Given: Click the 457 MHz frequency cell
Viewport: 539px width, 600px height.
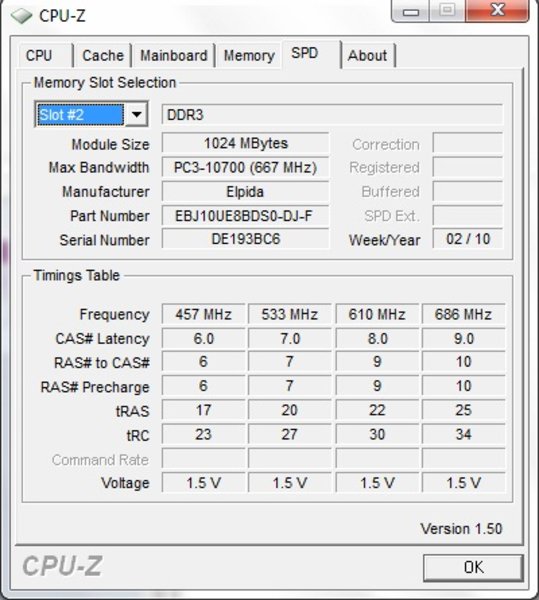Looking at the screenshot, I should (203, 314).
